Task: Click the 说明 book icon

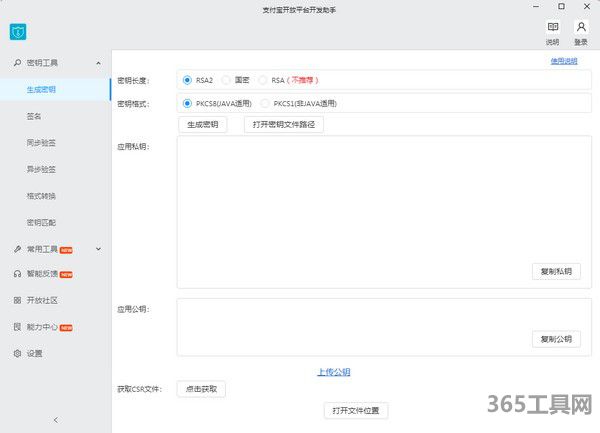Action: [x=552, y=28]
